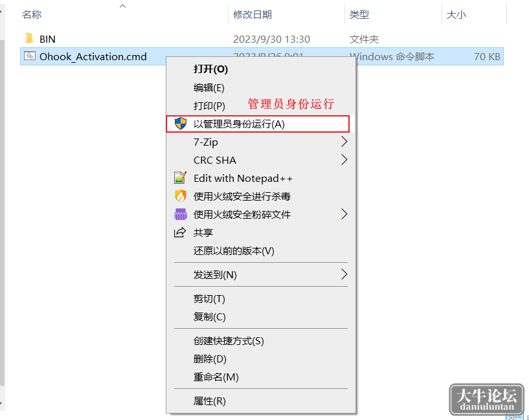Choose 打开(O) from the context menu
This screenshot has height=420, width=529.
click(261, 69)
